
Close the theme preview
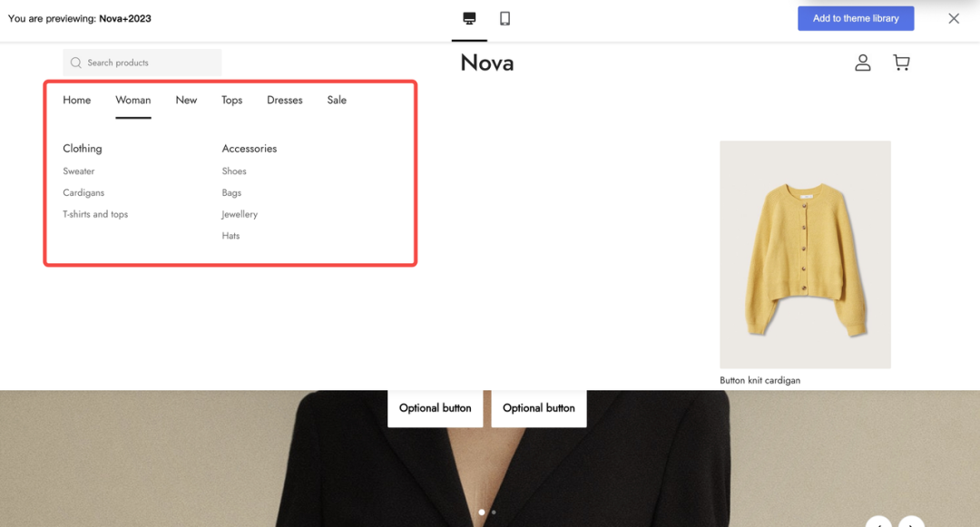click(954, 19)
